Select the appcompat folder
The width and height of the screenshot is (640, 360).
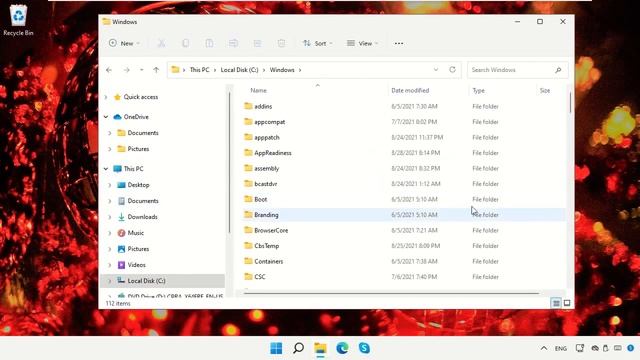click(x=269, y=122)
